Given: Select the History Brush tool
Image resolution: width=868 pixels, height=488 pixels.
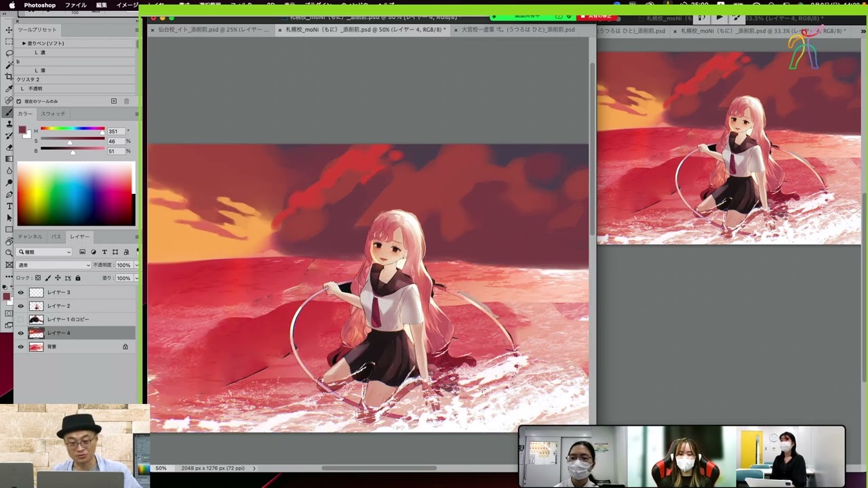Looking at the screenshot, I should (9, 136).
